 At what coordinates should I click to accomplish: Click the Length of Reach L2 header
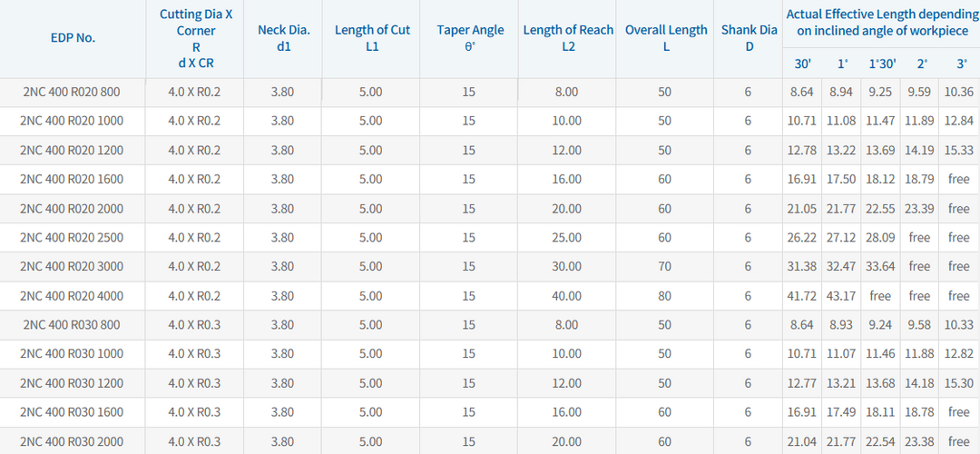(568, 37)
